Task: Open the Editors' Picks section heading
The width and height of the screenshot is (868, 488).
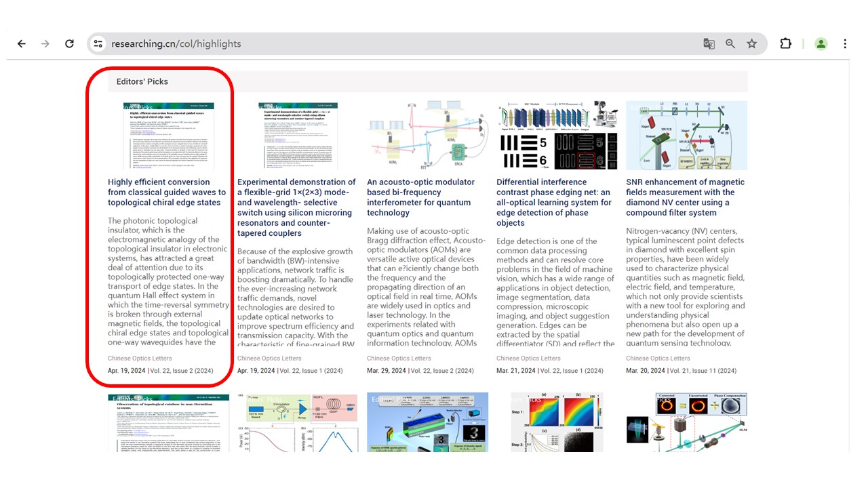Action: 142,81
